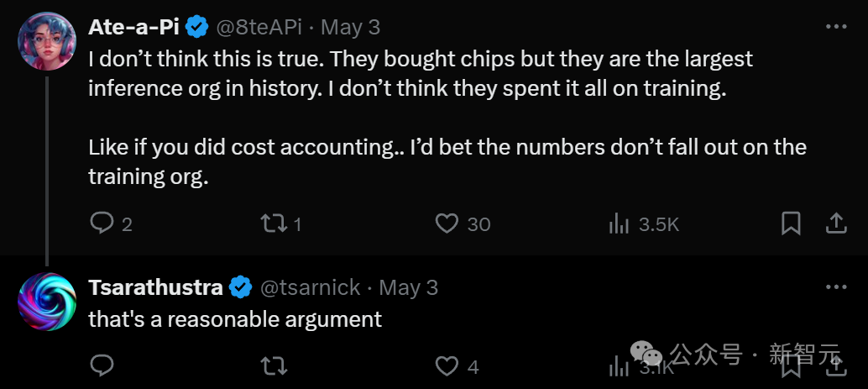868x389 pixels.
Task: Like Tsarathustra's reply with 4 likes
Action: [x=447, y=366]
